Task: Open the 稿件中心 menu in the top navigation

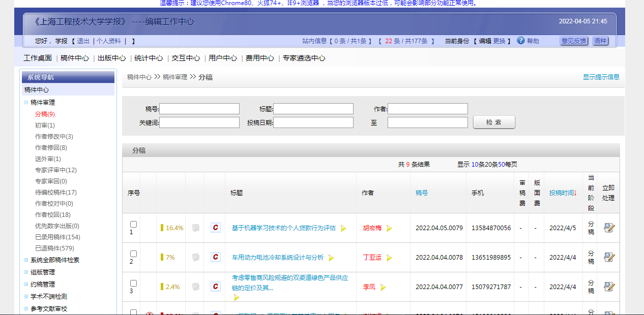Action: 75,58
